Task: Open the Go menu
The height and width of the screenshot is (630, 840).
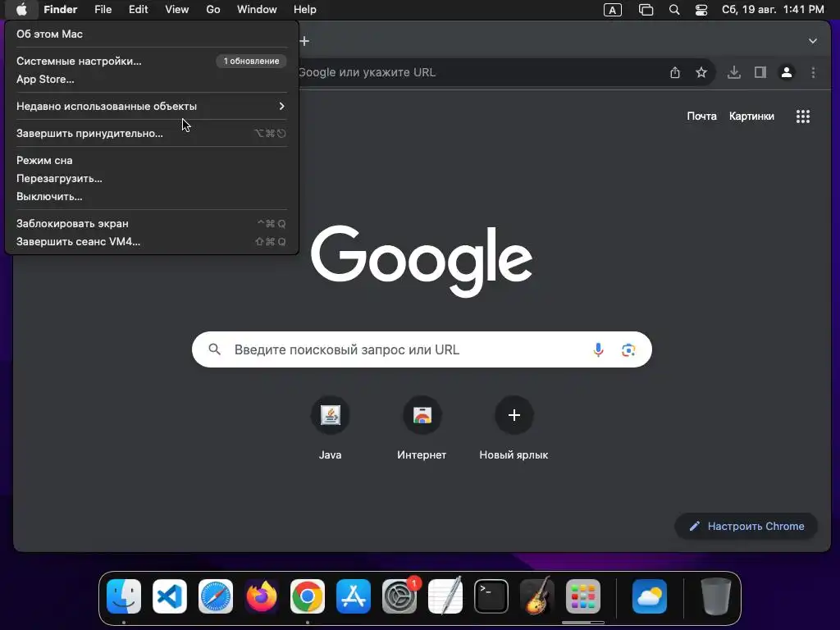Action: [x=213, y=10]
